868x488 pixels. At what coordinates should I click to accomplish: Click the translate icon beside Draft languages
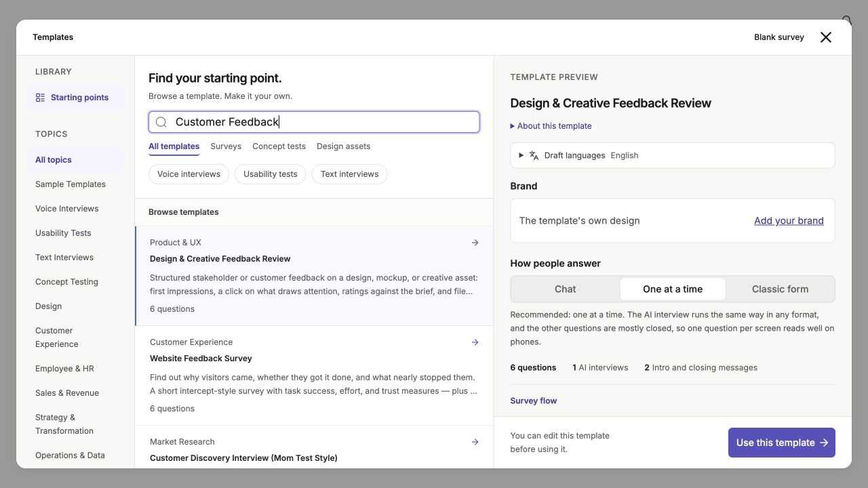click(534, 155)
